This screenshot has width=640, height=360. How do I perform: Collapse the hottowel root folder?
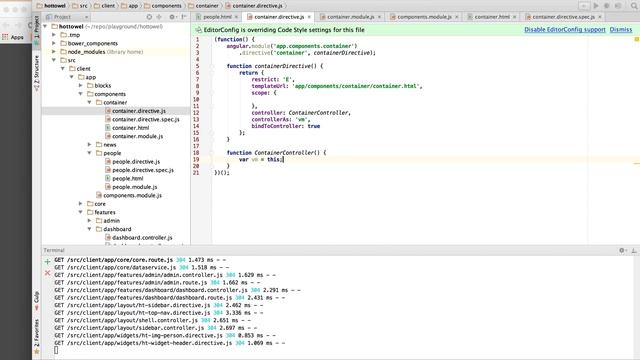(x=45, y=27)
